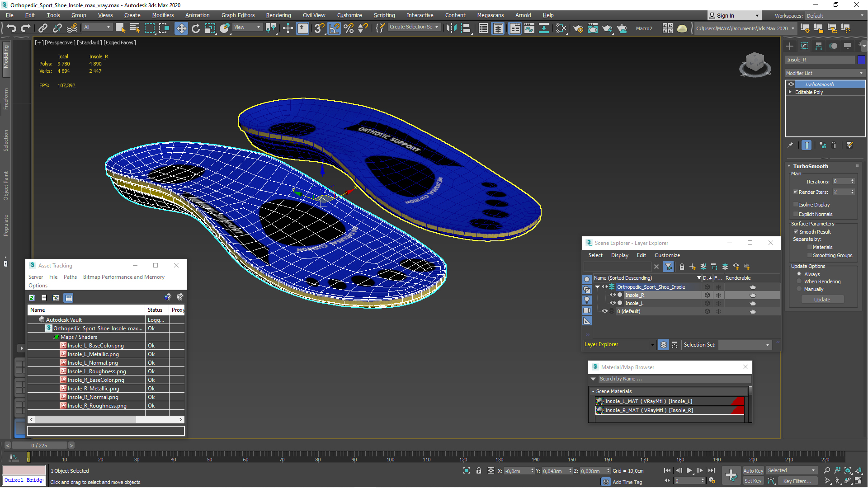
Task: Open Workspaces Default dropdown
Action: (x=835, y=15)
